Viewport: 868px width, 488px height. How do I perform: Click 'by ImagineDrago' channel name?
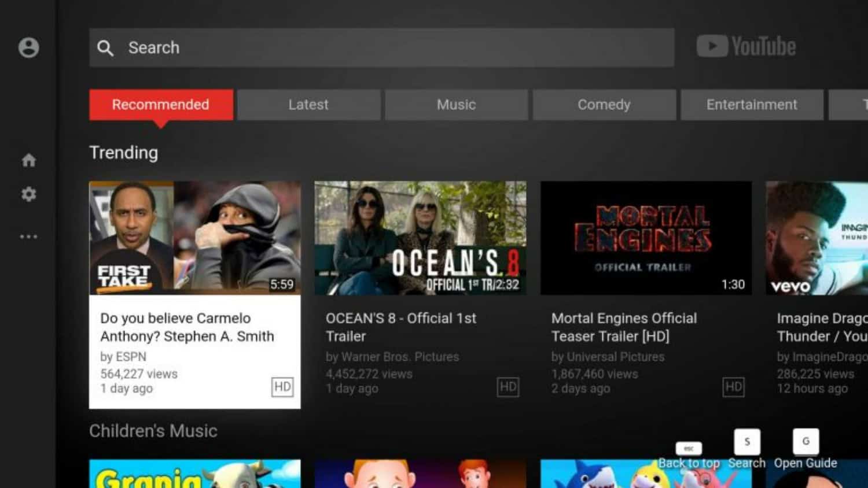tap(822, 357)
